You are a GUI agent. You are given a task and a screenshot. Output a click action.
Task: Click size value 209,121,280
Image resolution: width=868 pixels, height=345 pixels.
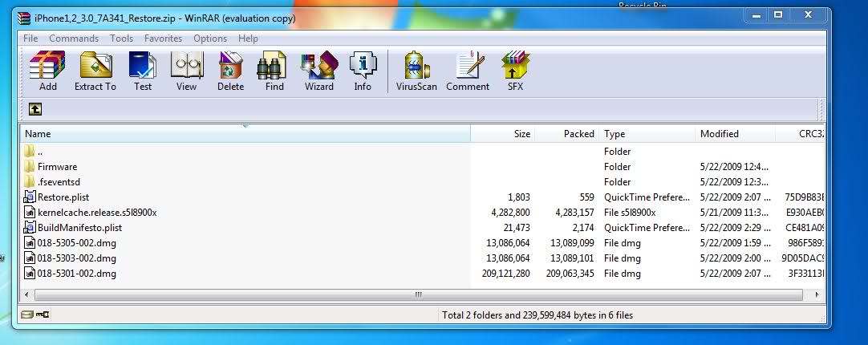[506, 273]
